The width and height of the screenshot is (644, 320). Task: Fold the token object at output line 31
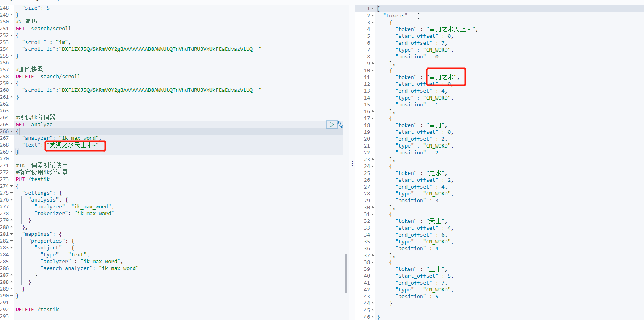[373, 214]
